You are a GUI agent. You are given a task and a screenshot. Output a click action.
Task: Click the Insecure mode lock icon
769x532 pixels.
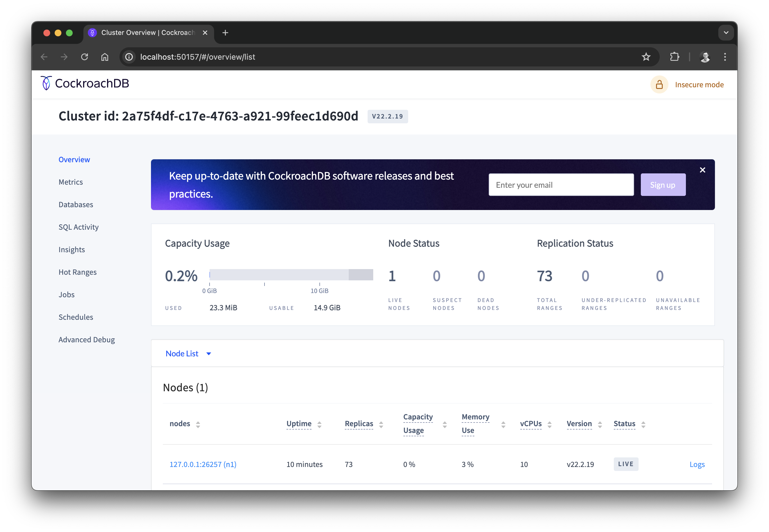659,84
